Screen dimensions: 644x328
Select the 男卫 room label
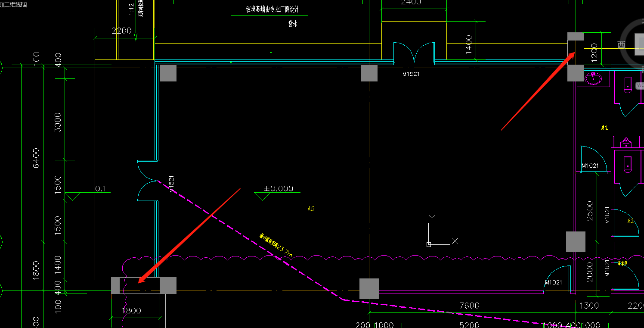pos(604,128)
